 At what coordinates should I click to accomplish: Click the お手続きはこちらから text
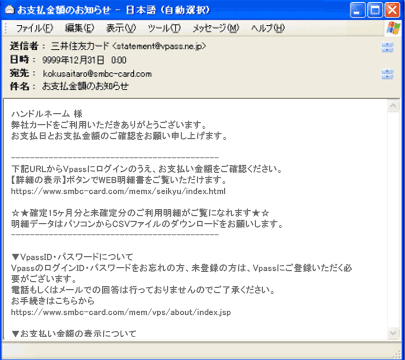53,301
